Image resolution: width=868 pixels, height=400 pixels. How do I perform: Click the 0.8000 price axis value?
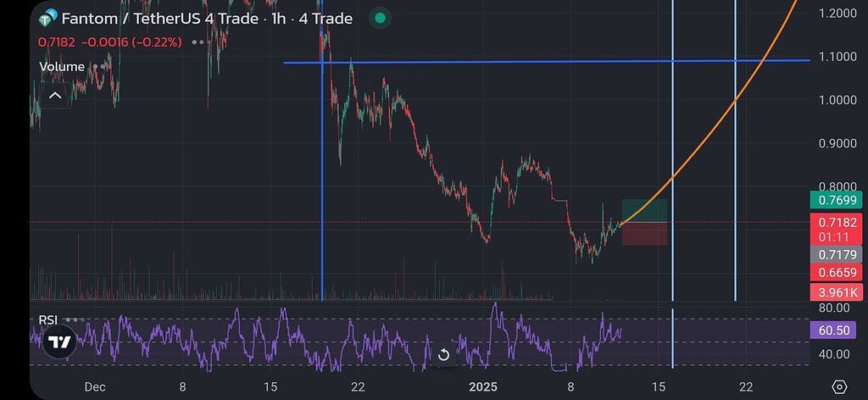coord(837,187)
